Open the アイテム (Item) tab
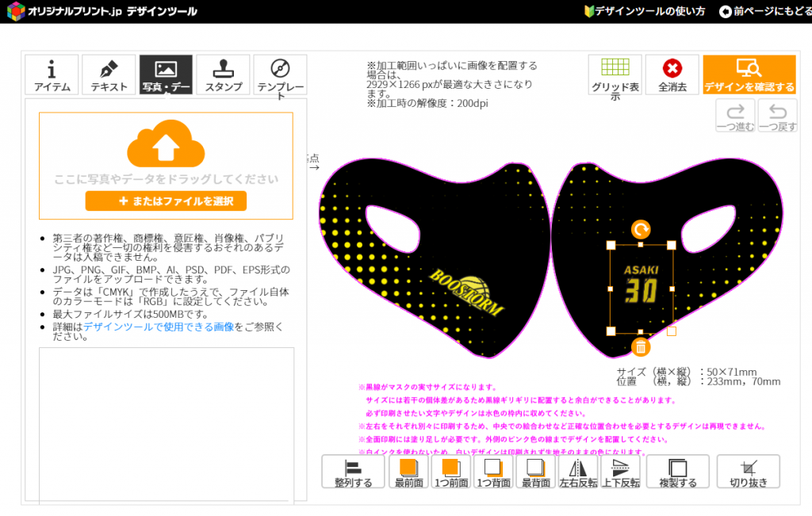Viewport: 812px width, 516px height. pos(52,75)
